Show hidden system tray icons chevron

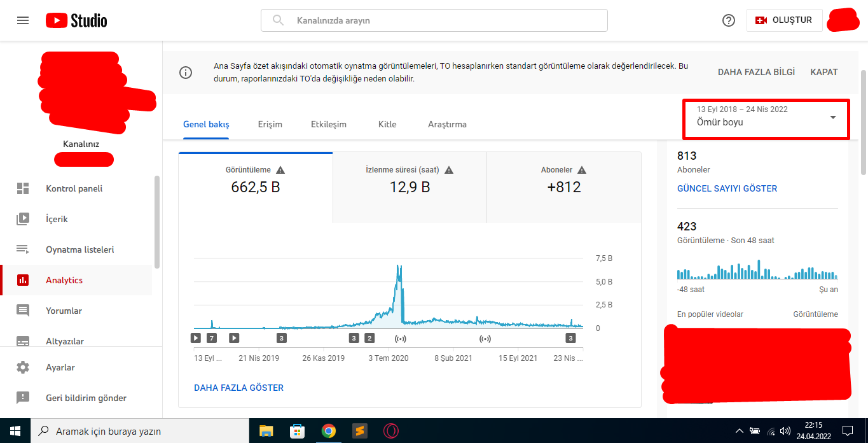(x=739, y=431)
